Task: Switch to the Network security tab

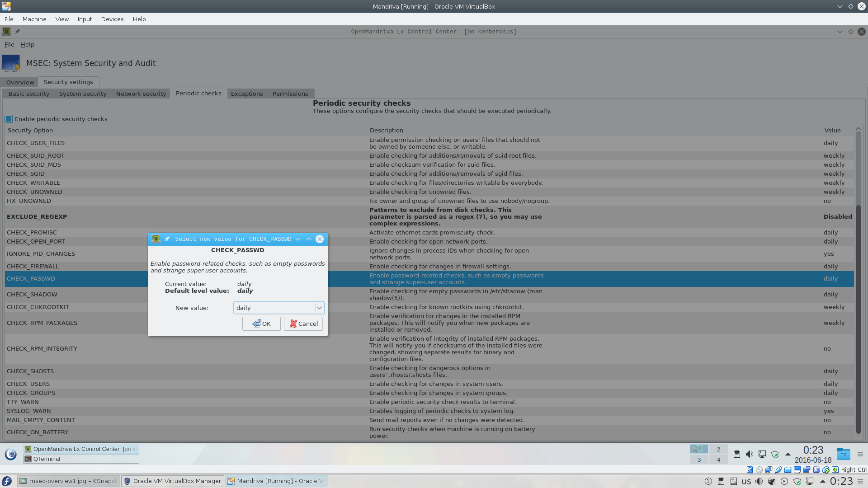Action: point(141,94)
